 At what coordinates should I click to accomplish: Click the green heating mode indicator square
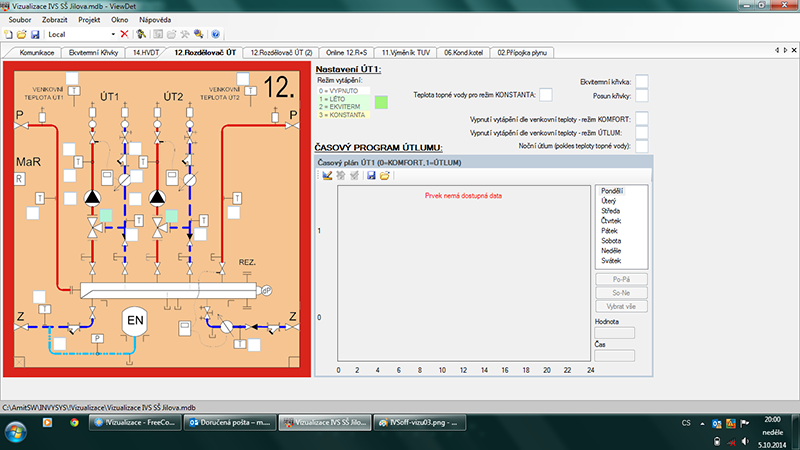[x=381, y=102]
